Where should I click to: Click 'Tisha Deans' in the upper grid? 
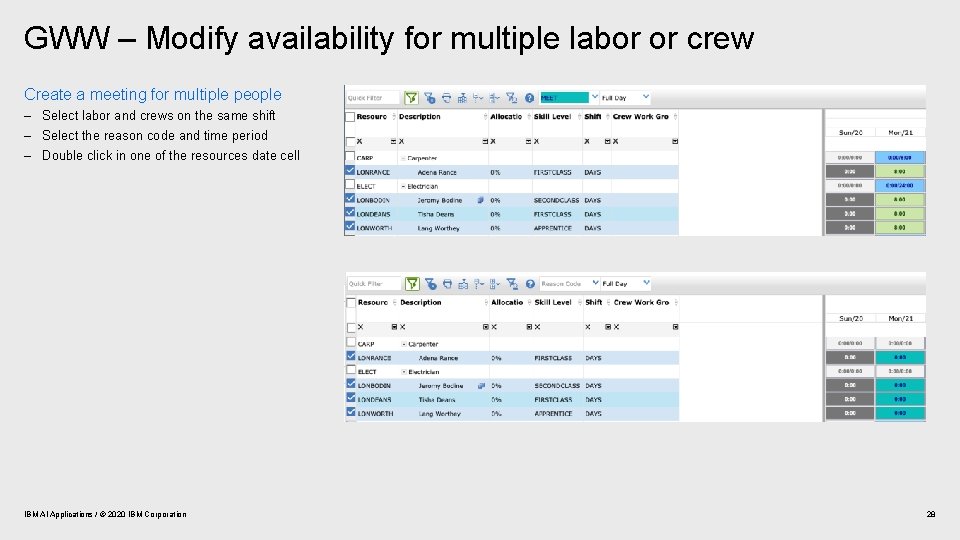[x=436, y=214]
